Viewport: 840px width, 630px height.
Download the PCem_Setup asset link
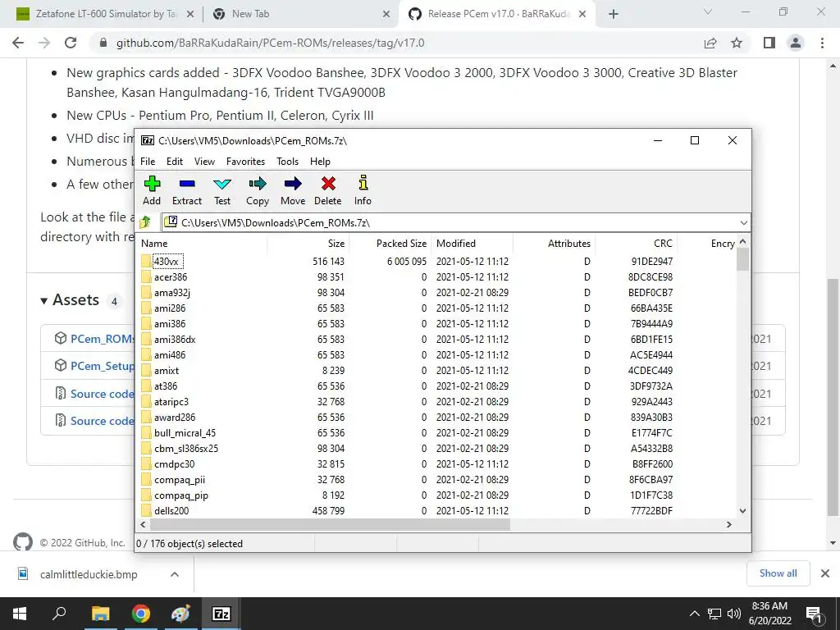click(103, 366)
